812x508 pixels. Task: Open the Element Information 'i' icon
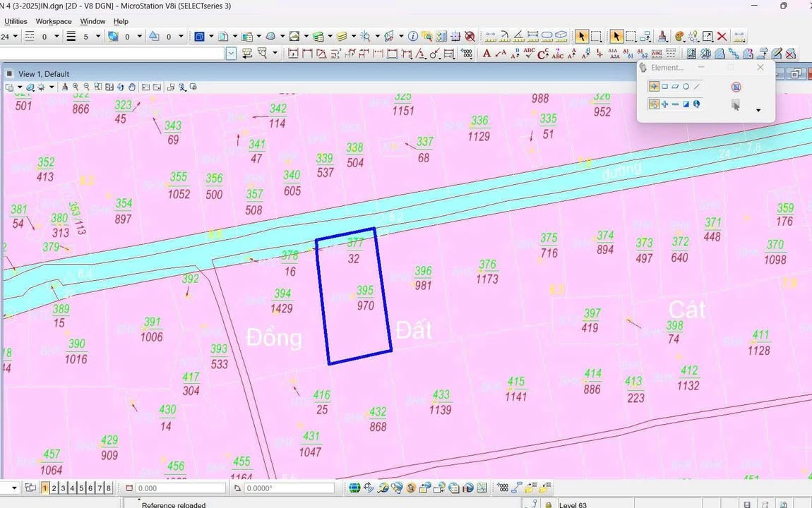coord(413,37)
